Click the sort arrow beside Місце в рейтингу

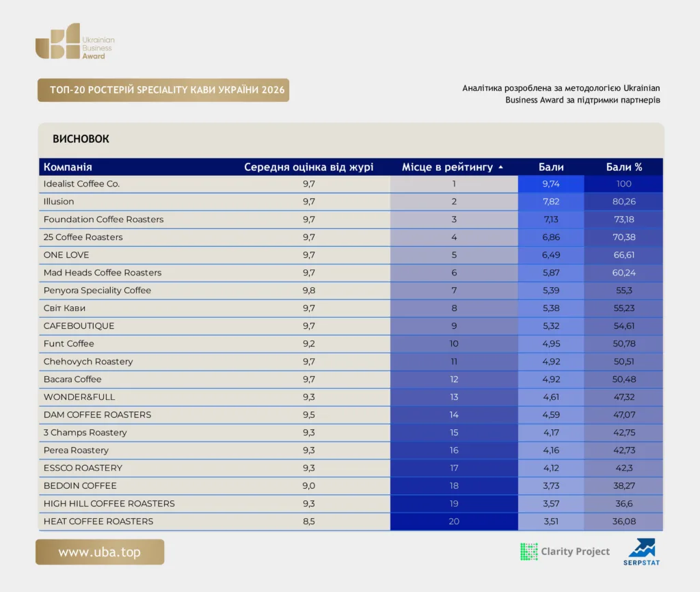501,167
